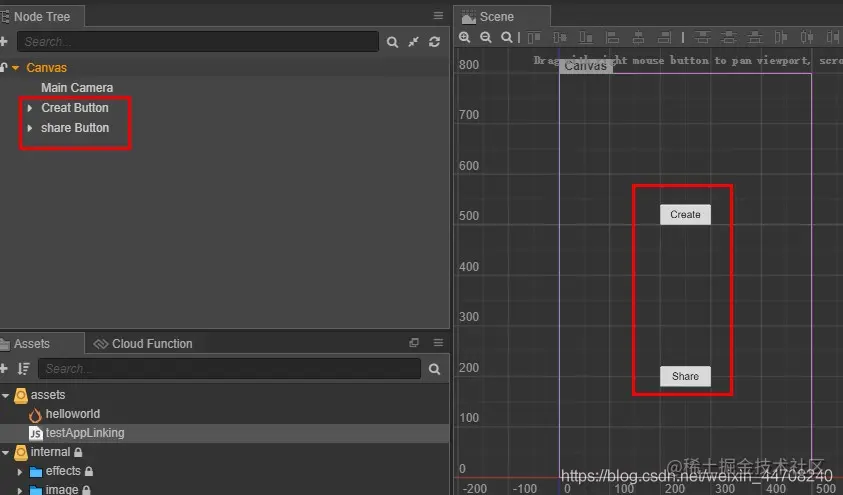Refresh the Node Tree panel
Screen dimensions: 843x495
pos(434,42)
